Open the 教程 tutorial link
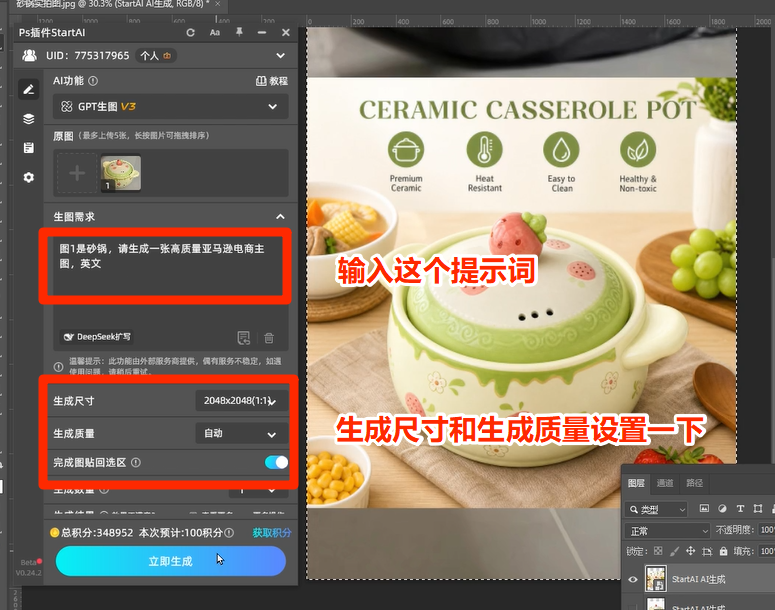The width and height of the screenshot is (775, 610). (x=271, y=81)
